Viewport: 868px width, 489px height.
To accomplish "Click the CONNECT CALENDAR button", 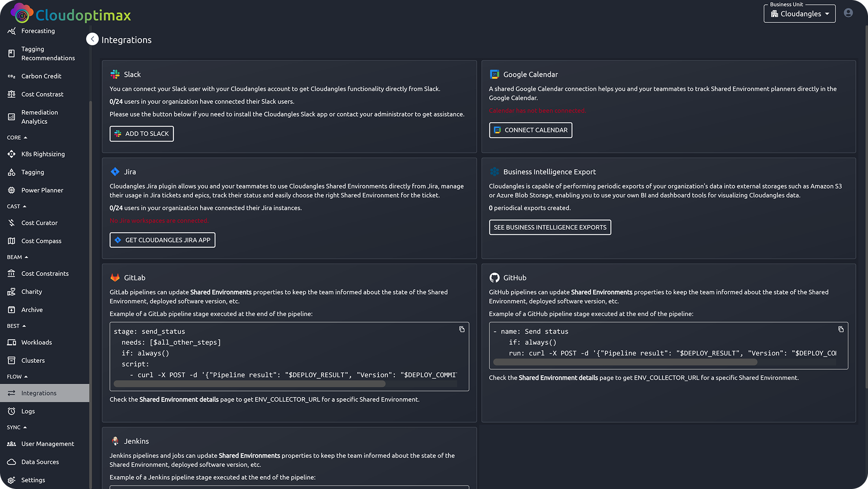I will click(x=530, y=130).
